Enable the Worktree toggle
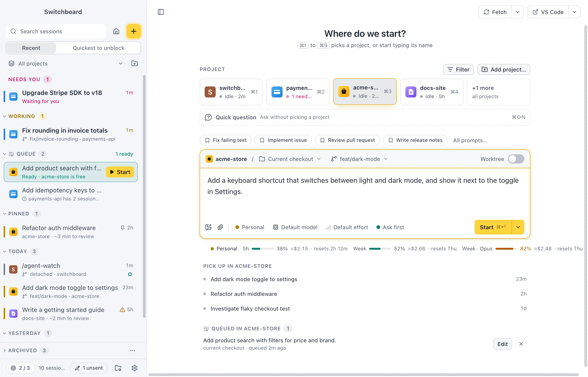Image resolution: width=588 pixels, height=377 pixels. pos(516,159)
